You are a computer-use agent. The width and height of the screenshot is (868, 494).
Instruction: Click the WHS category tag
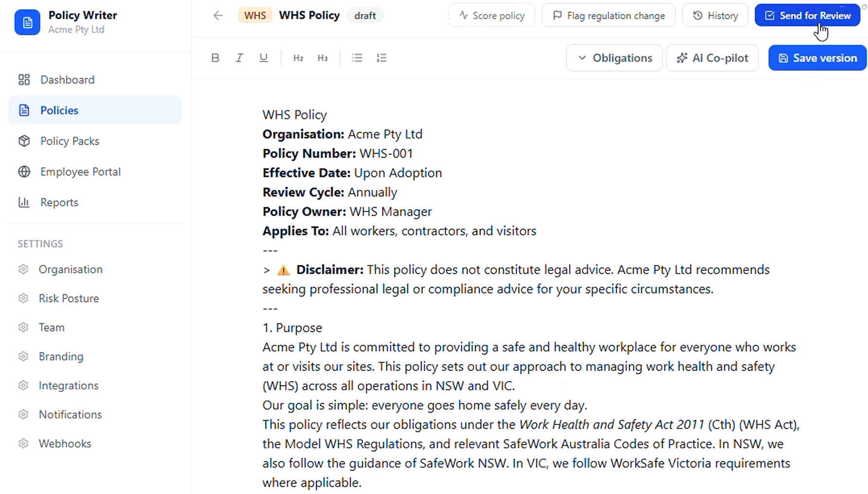[255, 16]
